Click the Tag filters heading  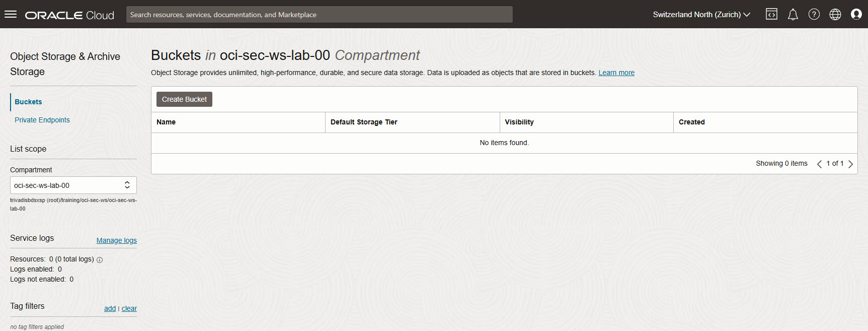tap(27, 306)
